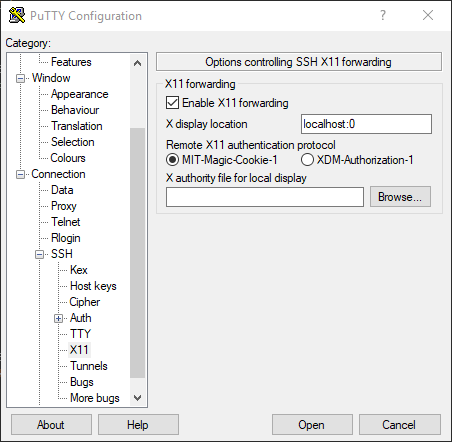Click the Open button

312,425
